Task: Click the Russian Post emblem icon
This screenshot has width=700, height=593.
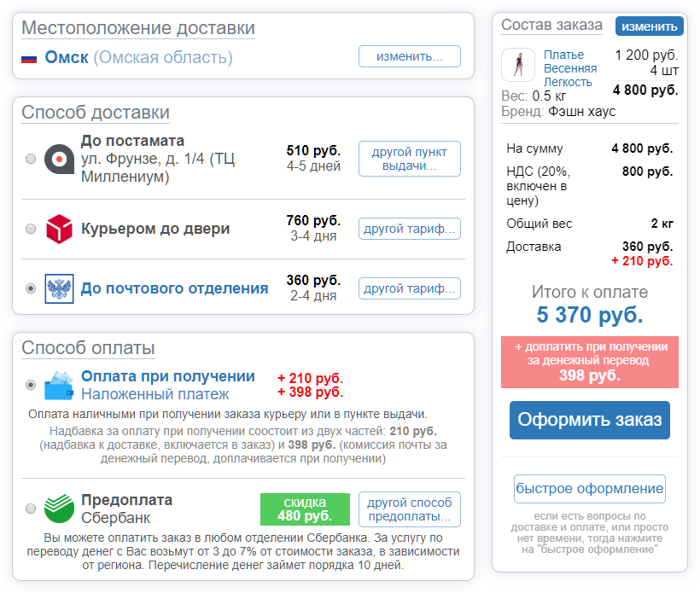Action: (x=57, y=288)
